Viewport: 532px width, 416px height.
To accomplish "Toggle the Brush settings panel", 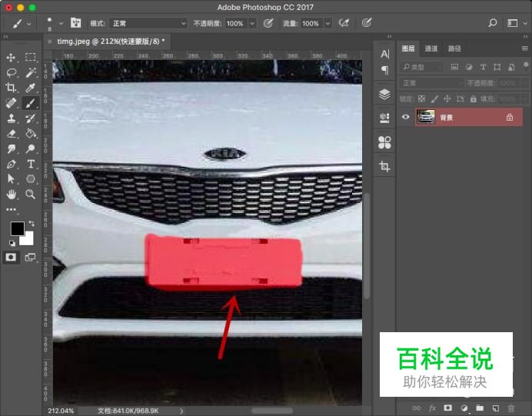I will 75,23.
